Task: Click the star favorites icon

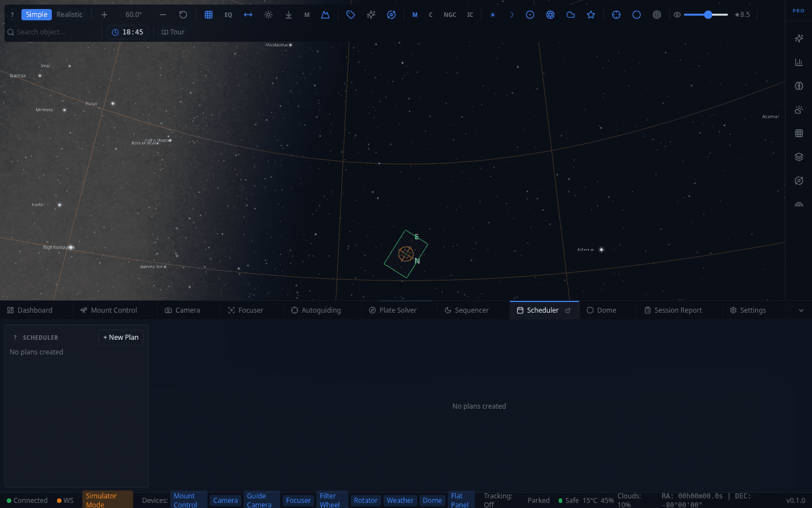Action: pos(591,15)
